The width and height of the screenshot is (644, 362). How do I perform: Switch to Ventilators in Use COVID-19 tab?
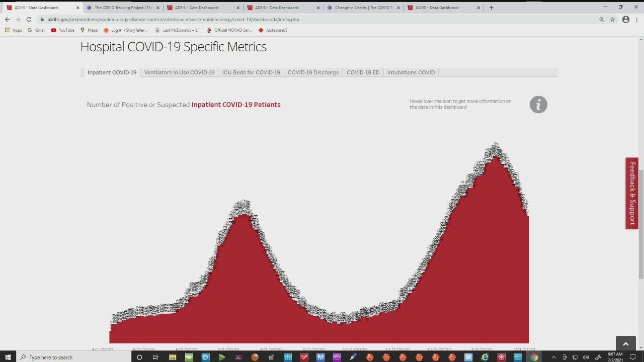pos(179,72)
